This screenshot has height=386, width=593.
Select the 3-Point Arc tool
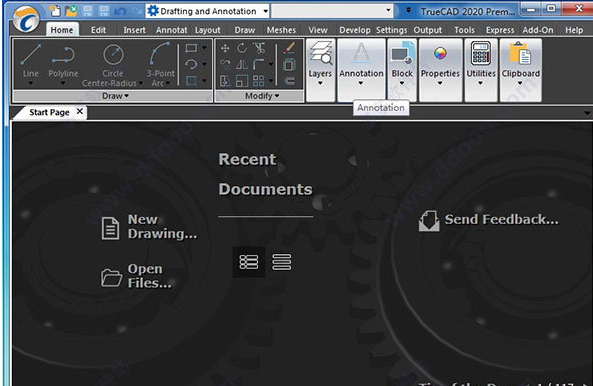pos(161,64)
